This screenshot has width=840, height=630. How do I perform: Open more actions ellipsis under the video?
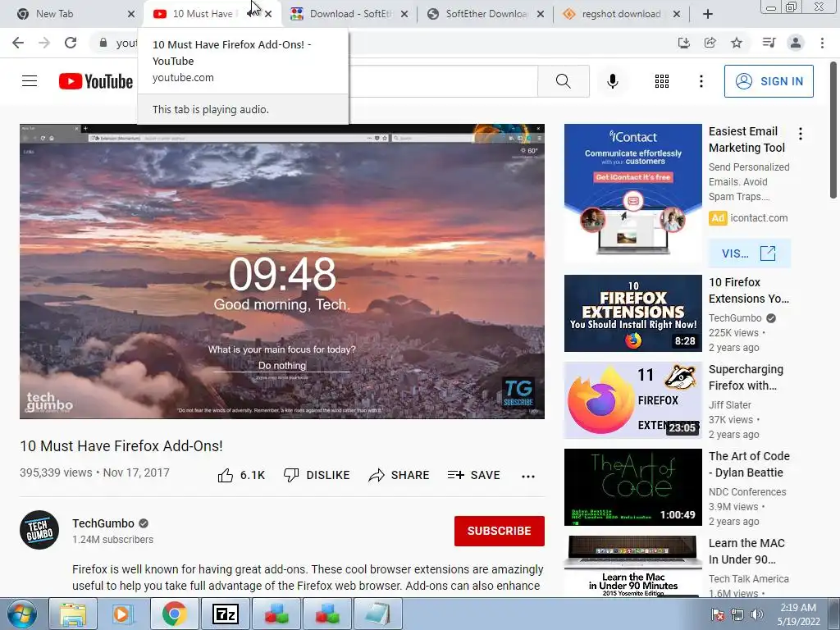528,477
